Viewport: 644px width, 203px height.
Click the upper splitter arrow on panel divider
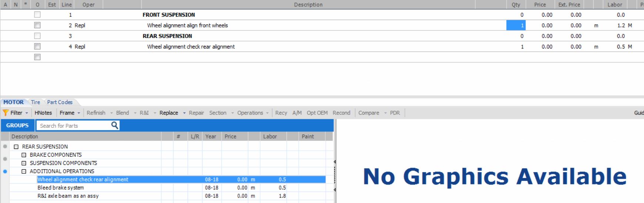tap(335, 162)
